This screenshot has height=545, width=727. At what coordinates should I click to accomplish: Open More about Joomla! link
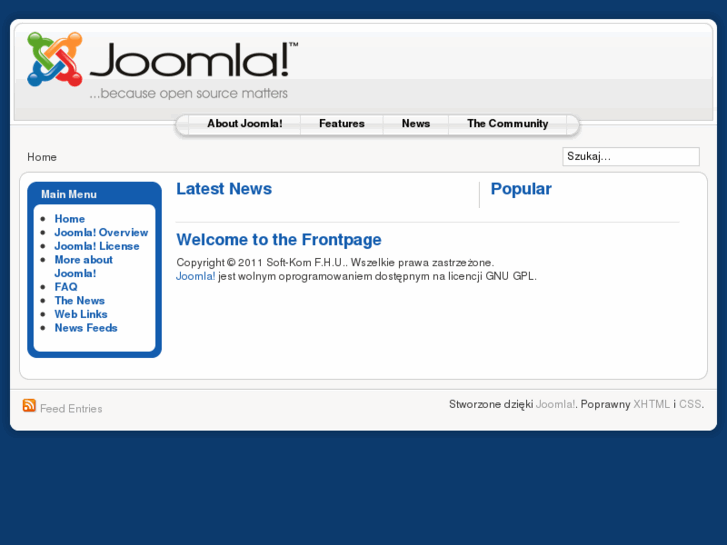(83, 267)
